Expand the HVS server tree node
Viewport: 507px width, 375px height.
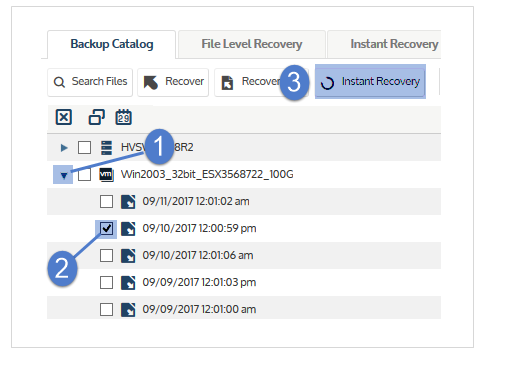click(x=64, y=147)
